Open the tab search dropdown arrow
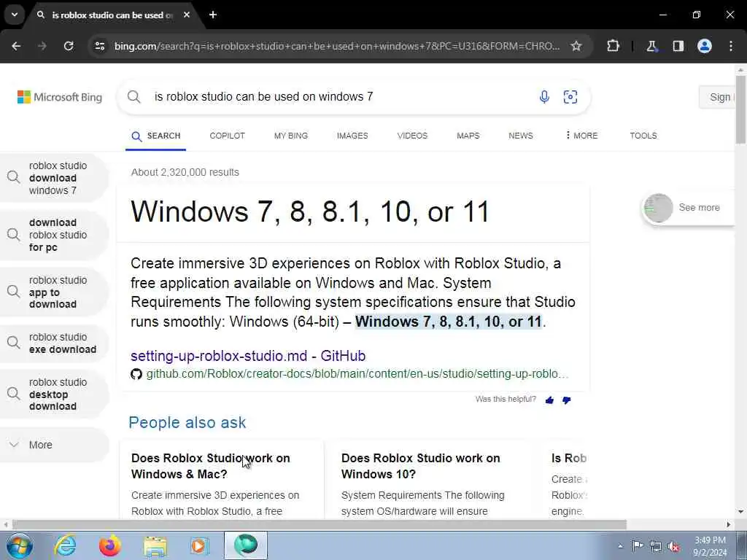This screenshot has height=560, width=747. click(15, 15)
